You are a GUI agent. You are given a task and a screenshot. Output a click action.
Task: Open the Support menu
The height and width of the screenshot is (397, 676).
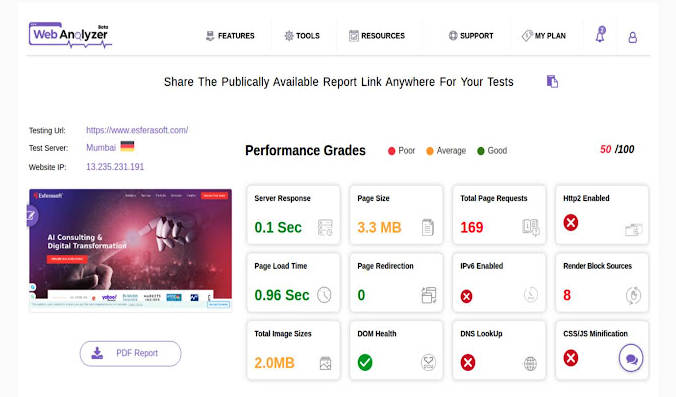pos(471,36)
